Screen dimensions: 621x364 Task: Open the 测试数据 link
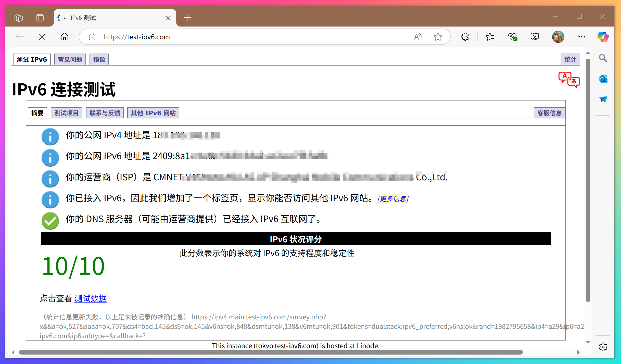tap(90, 298)
